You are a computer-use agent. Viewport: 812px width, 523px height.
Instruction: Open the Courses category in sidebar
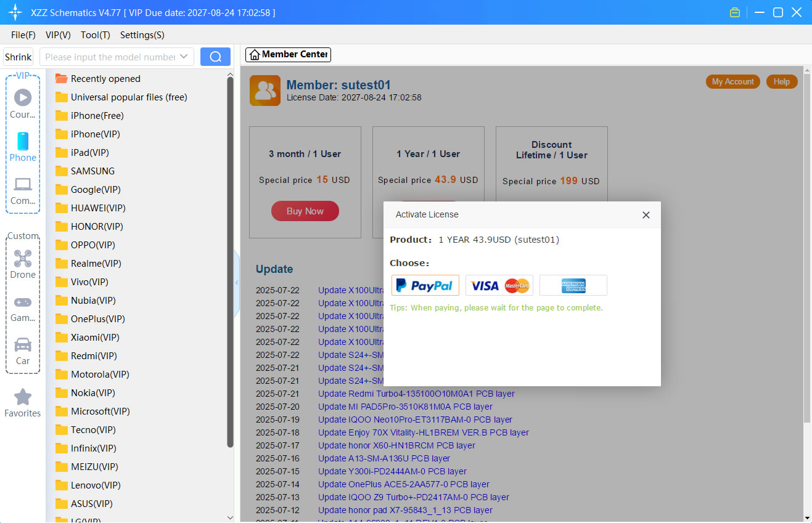click(23, 103)
